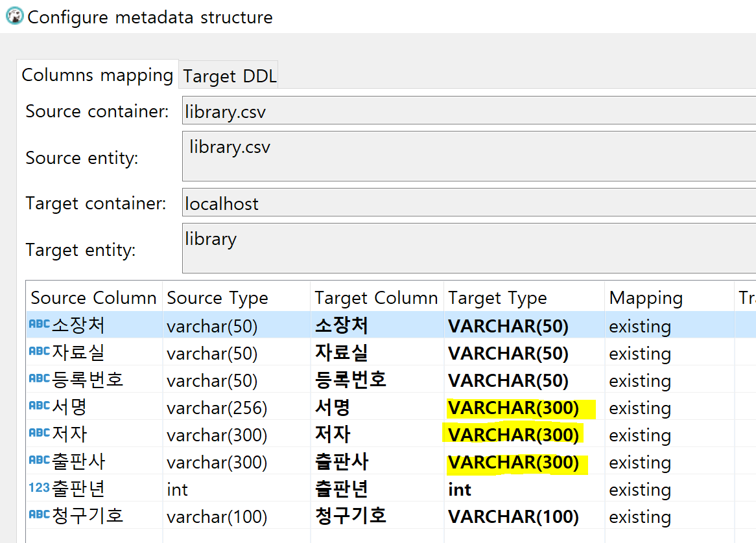Select the ABC type icon for 서명

(39, 406)
